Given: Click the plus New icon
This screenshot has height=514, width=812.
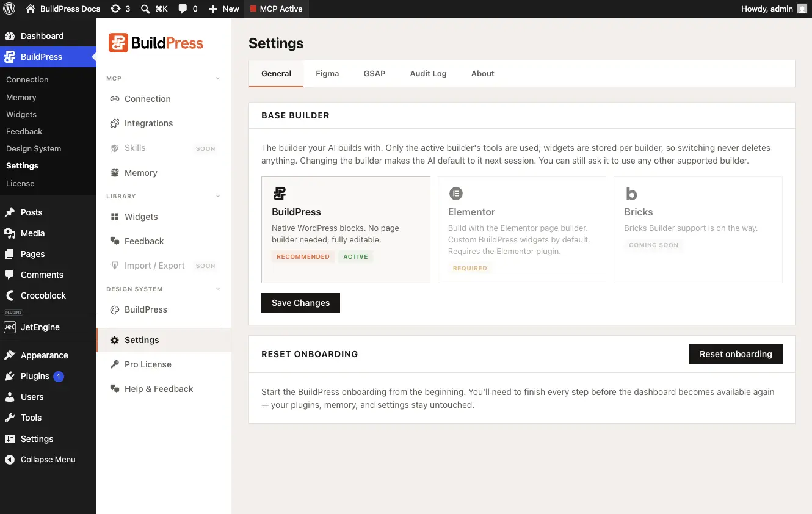Looking at the screenshot, I should pos(213,9).
